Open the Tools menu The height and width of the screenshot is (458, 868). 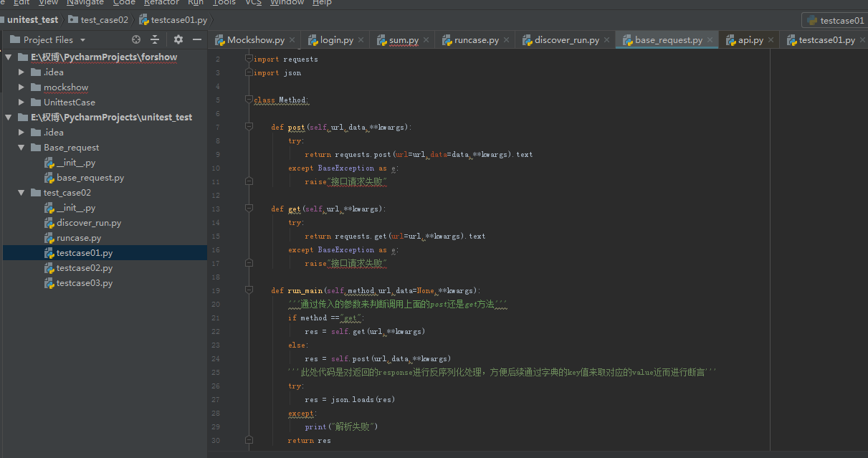pos(224,3)
